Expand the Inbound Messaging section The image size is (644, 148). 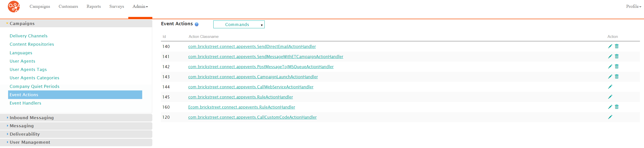pyautogui.click(x=76, y=118)
